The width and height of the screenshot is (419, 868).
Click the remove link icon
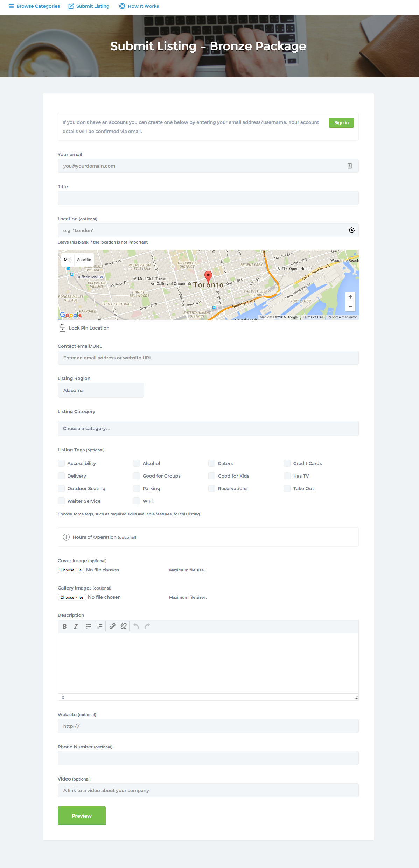coord(124,627)
